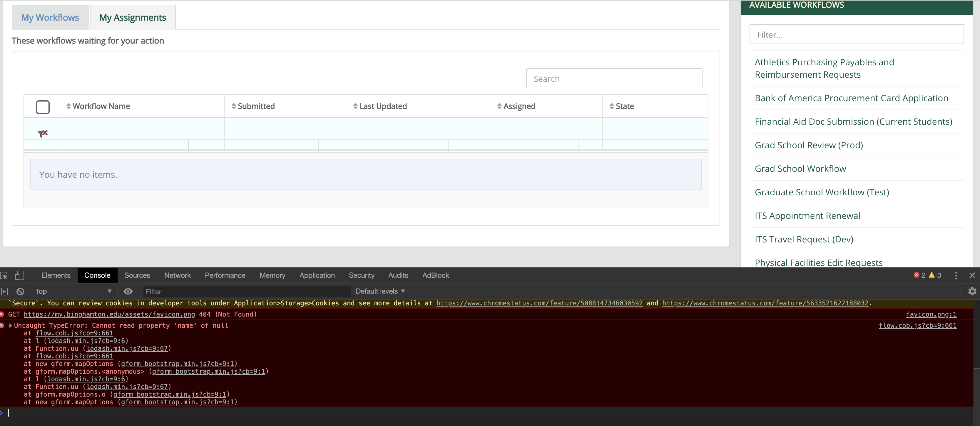Clear the console messages
The image size is (980, 426).
click(x=20, y=291)
